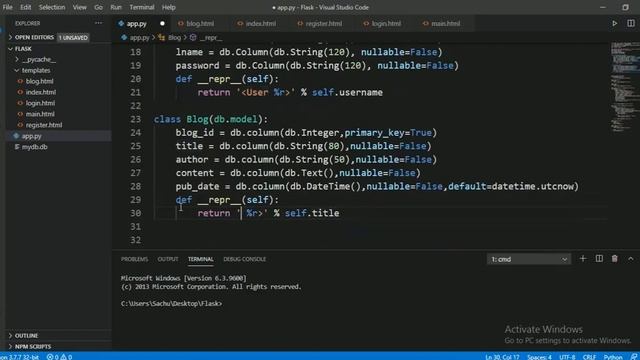Screen dimensions: 640x360
Task: Open the Selection menu
Action: coord(52,7)
